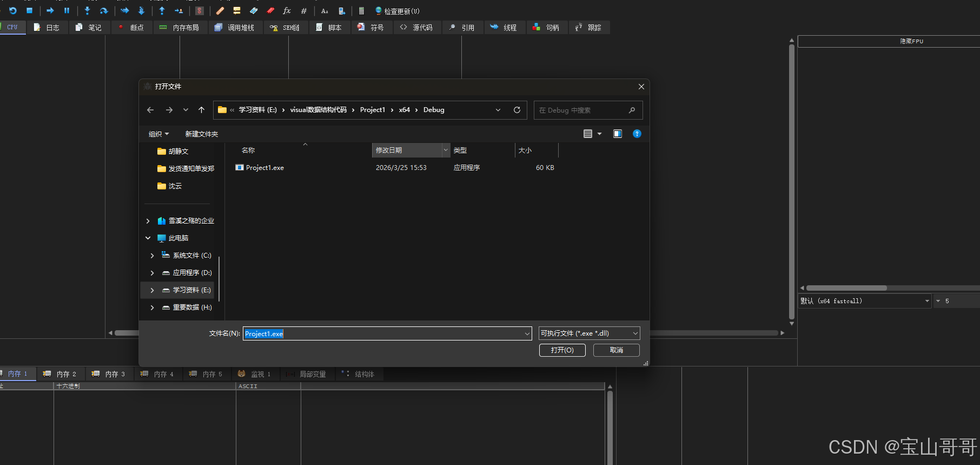
Task: Go back in the open-file dialog
Action: point(150,110)
